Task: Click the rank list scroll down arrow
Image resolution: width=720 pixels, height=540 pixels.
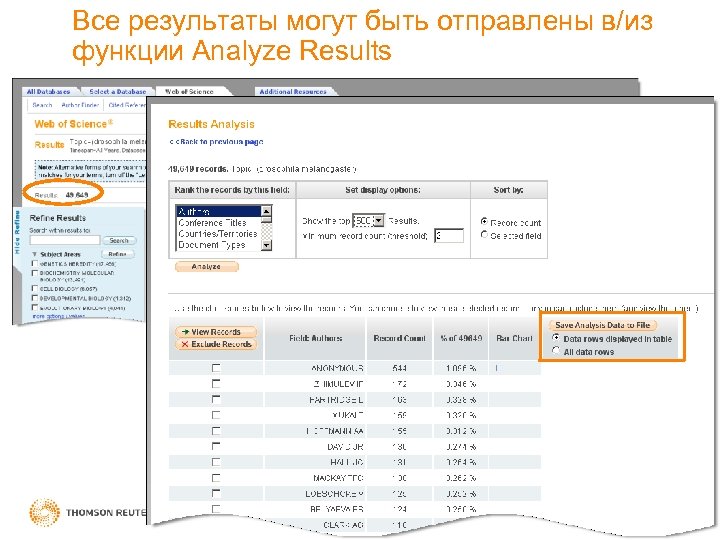Action: click(x=266, y=246)
